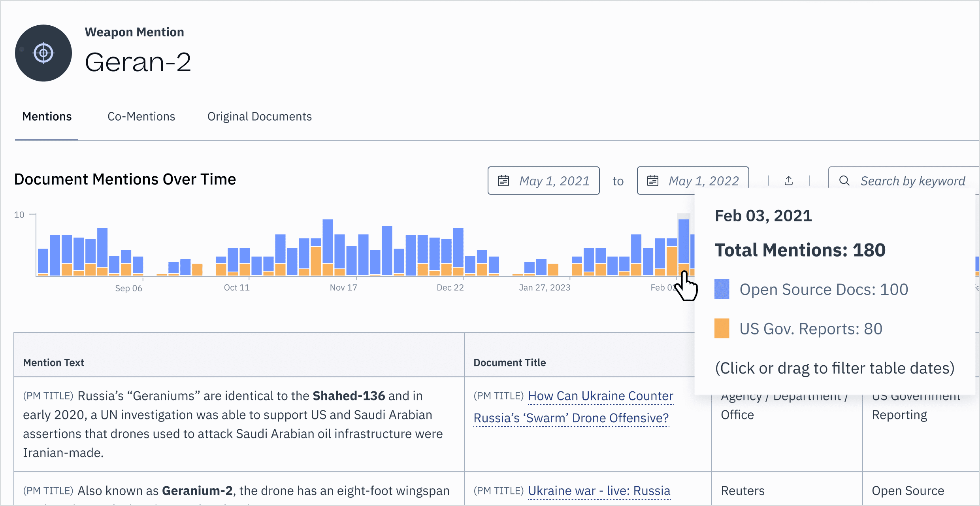This screenshot has width=980, height=506.
Task: Click the Document Title column header
Action: tap(509, 363)
